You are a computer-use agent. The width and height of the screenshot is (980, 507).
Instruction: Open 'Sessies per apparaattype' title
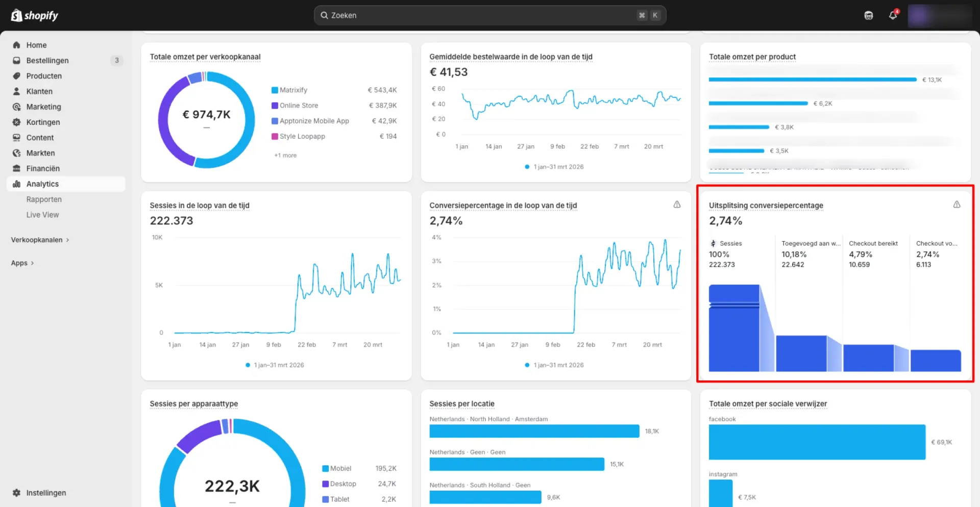[x=194, y=403]
